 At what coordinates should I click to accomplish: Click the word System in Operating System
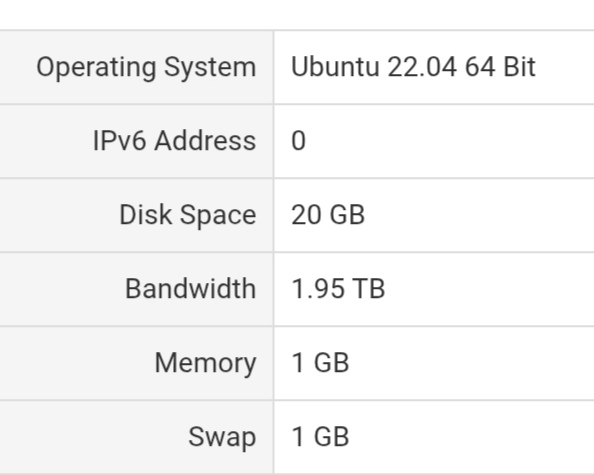point(210,68)
